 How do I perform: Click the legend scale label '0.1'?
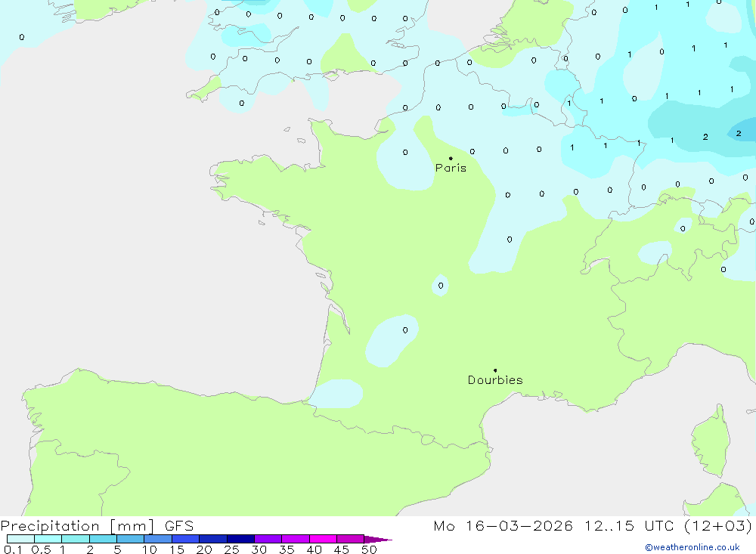(13, 549)
